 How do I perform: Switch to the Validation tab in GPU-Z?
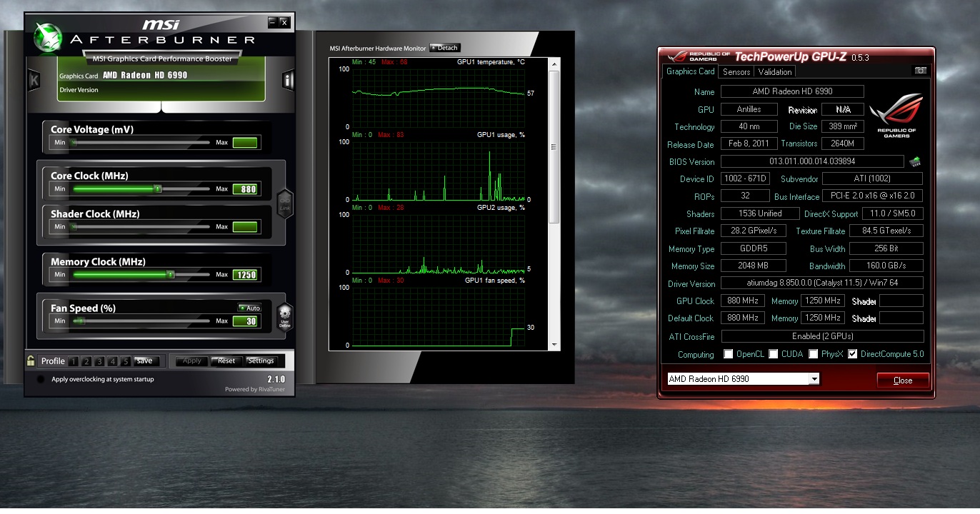pyautogui.click(x=775, y=71)
